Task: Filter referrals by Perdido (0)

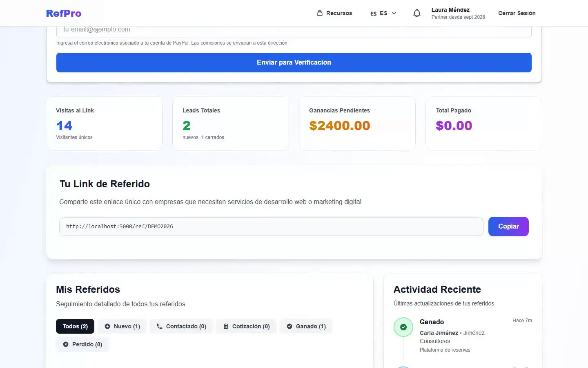Action: 82,344
